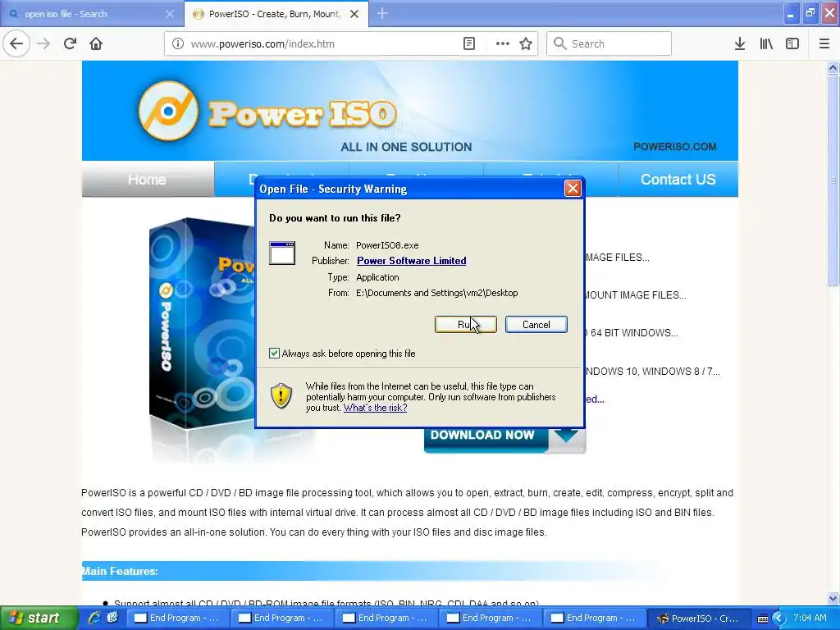Toggle the sidebar icon in toolbar

pos(792,44)
